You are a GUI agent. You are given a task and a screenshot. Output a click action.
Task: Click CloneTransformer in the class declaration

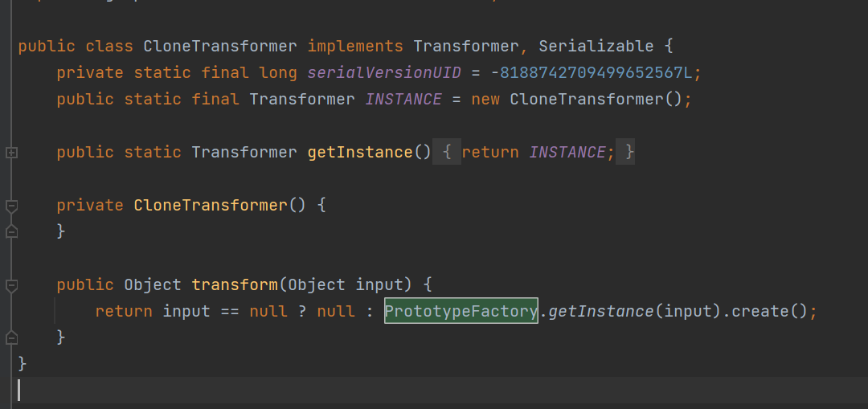220,46
